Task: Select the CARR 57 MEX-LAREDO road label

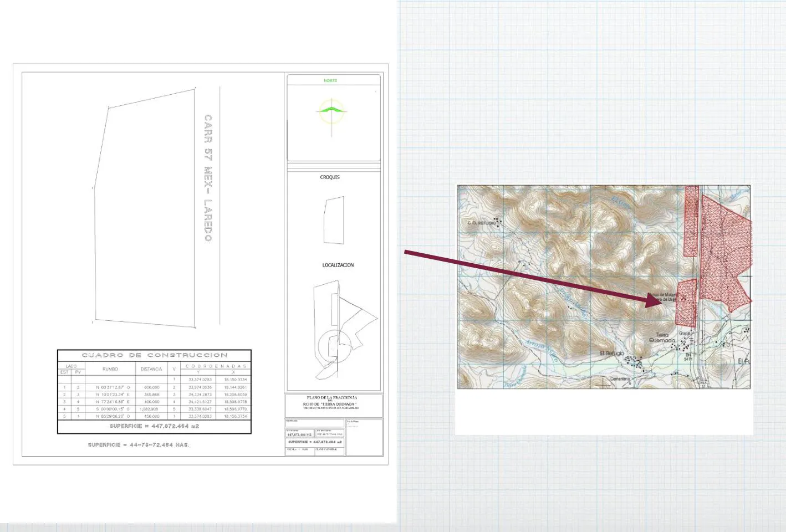Action: coord(208,178)
